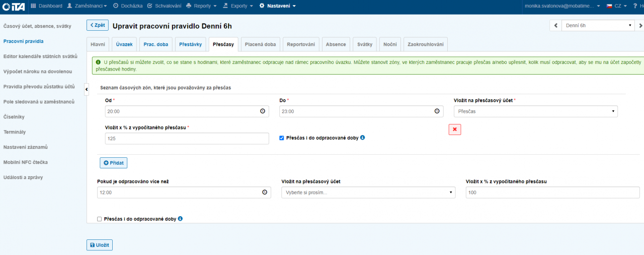
Task: Open the Zaokrouhlování tab
Action: tap(425, 44)
